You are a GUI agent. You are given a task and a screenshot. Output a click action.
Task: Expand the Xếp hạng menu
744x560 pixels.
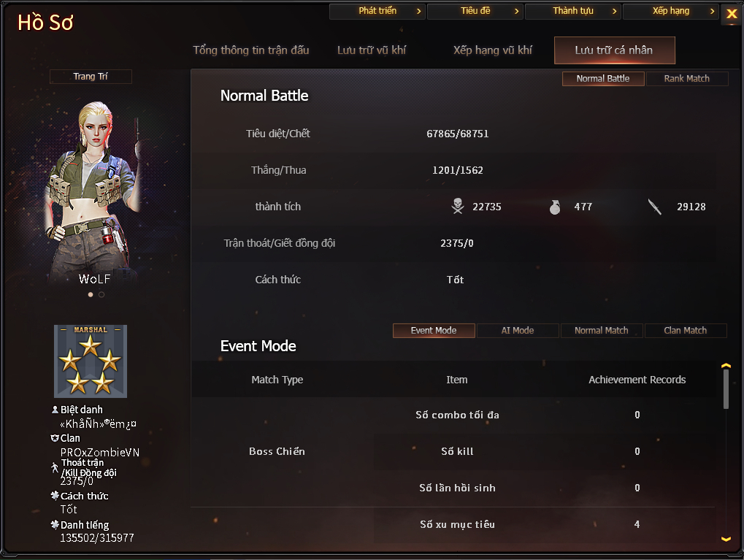click(x=670, y=11)
